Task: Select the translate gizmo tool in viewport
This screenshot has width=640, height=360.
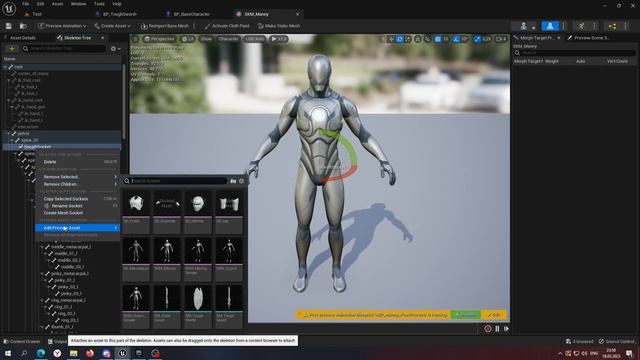Action: coord(391,39)
